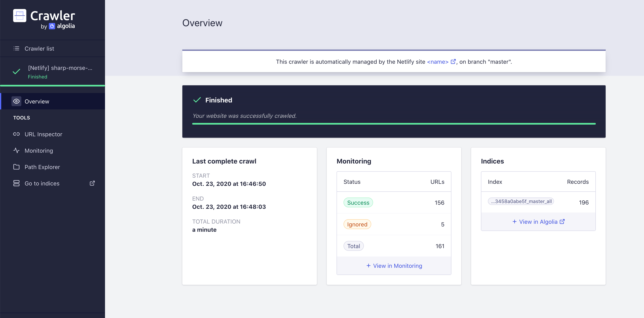Click external link icon after <name>
The image size is (644, 318).
[x=453, y=61]
